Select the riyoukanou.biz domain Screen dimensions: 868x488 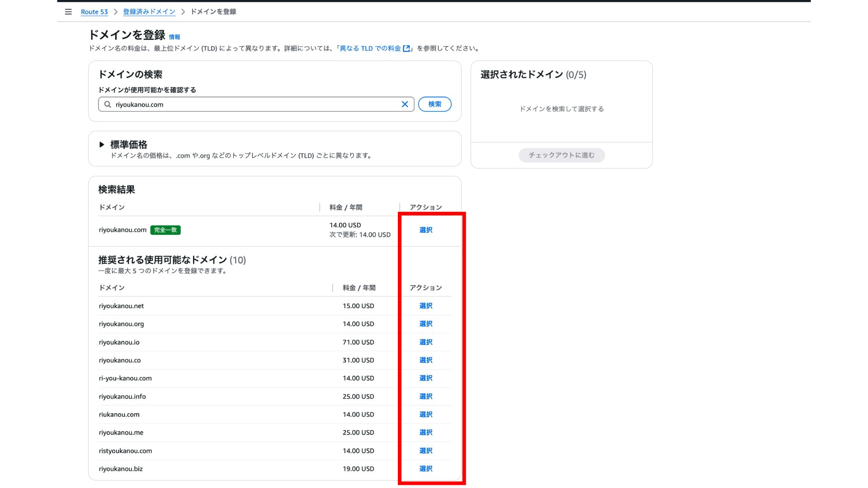(425, 469)
